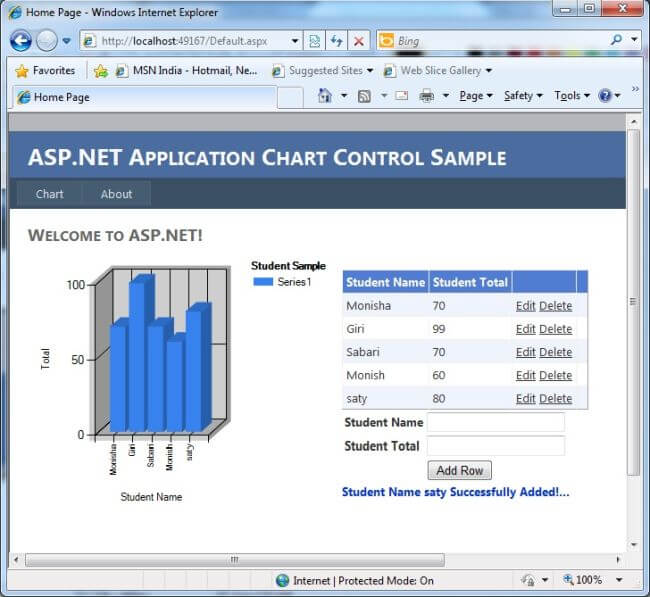This screenshot has height=597, width=650.
Task: Click the Series1 blue legend swatch
Action: [x=263, y=282]
